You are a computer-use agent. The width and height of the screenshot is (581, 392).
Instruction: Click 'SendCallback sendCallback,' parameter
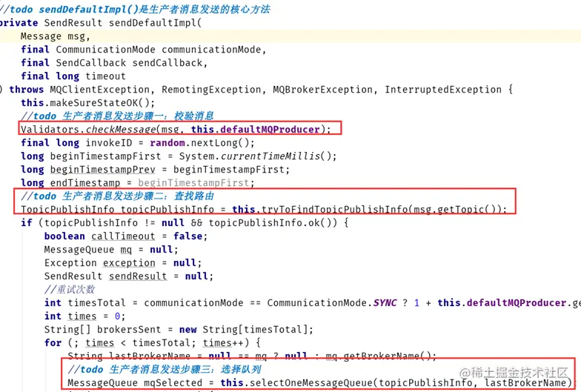click(132, 63)
